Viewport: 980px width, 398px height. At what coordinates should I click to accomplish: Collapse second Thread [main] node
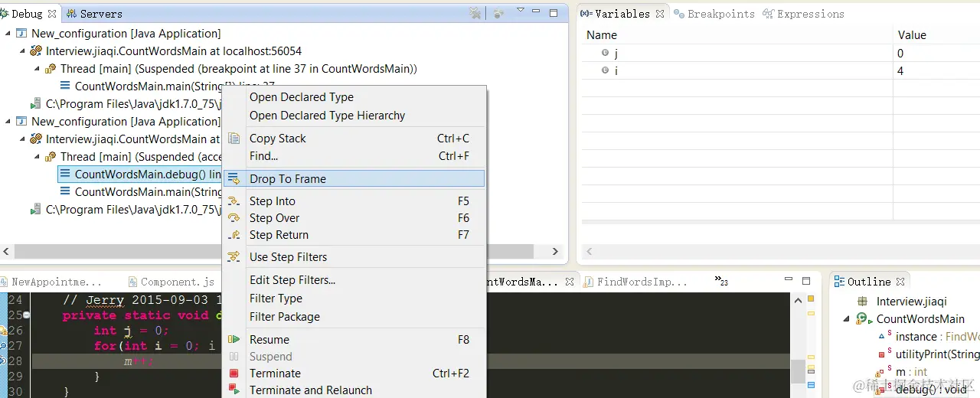pyautogui.click(x=37, y=157)
